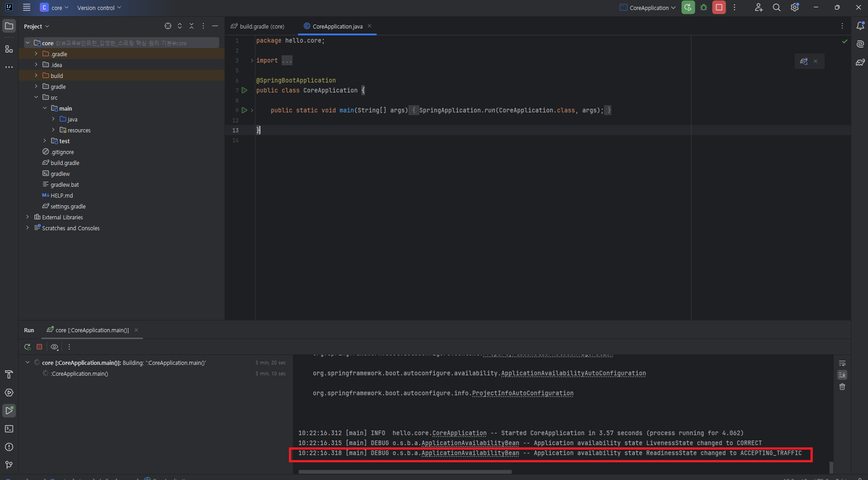Click Collapse All in Project panel
Viewport: 868px width, 480px height.
192,26
